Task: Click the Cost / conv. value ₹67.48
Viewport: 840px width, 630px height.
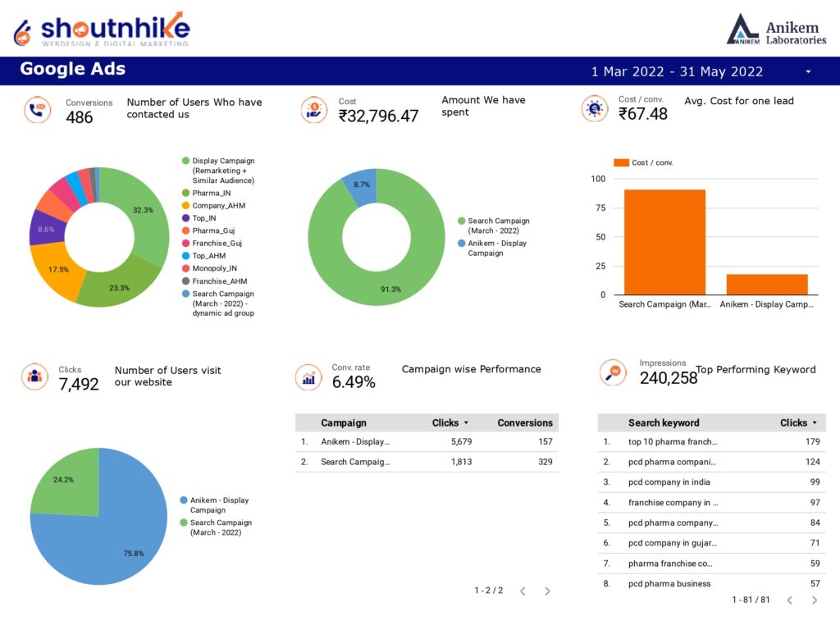Action: [643, 113]
